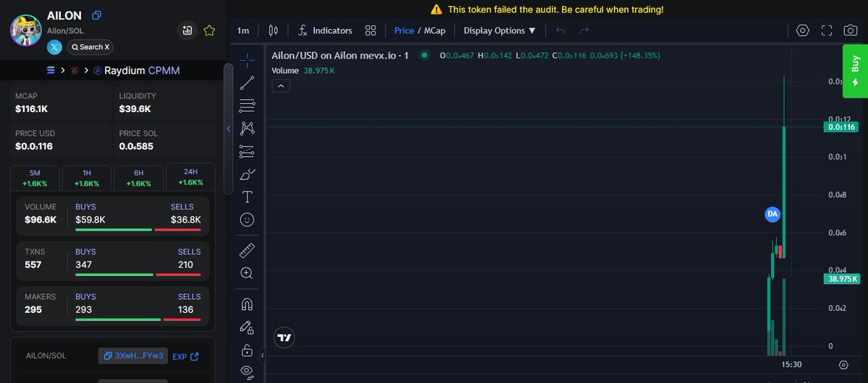Take a chart snapshot camera icon
The height and width of the screenshot is (383, 868).
pyautogui.click(x=851, y=30)
